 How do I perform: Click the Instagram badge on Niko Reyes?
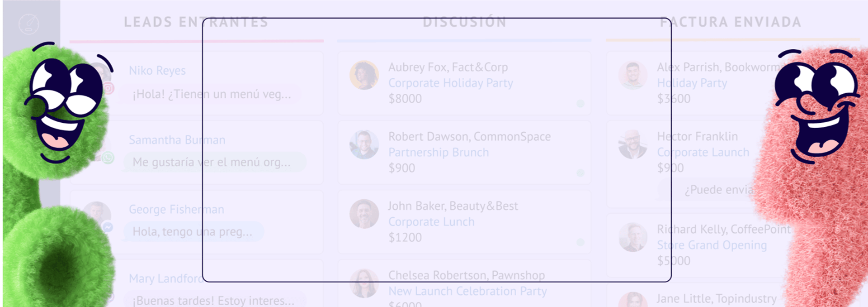click(x=108, y=88)
